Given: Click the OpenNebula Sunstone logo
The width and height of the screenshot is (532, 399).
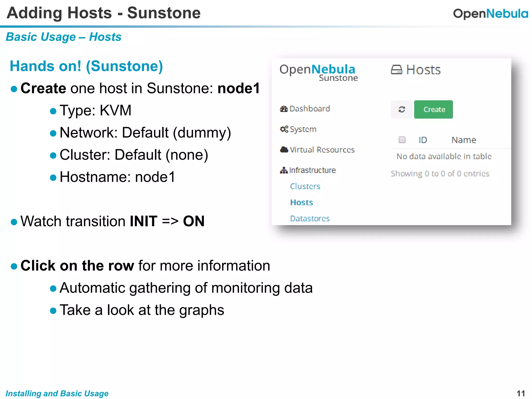Looking at the screenshot, I should pyautogui.click(x=318, y=72).
